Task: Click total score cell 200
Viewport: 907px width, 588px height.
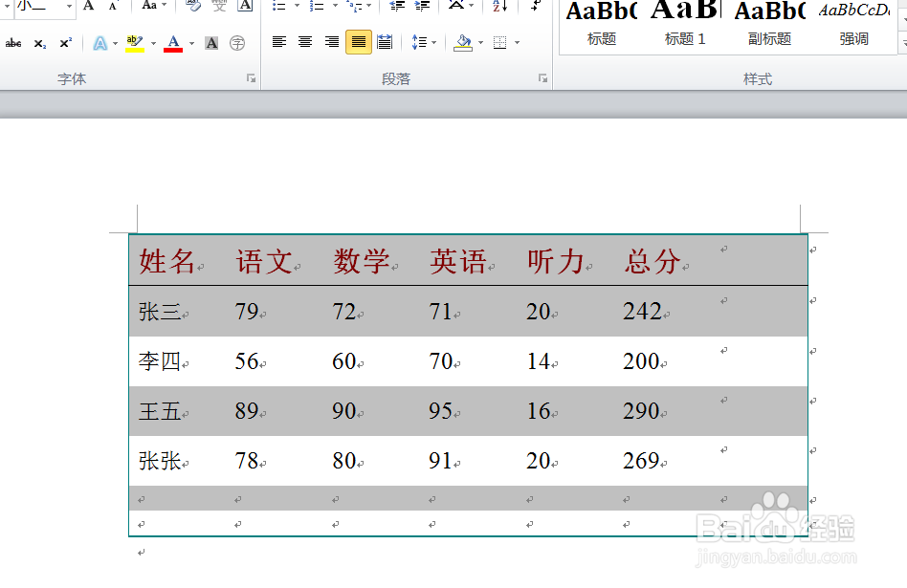Action: coord(641,361)
